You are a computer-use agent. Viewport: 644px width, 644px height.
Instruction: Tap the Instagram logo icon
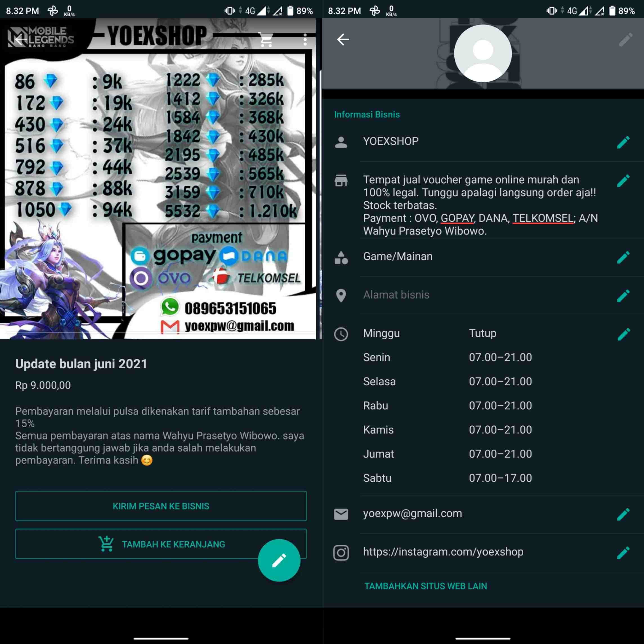tap(341, 553)
